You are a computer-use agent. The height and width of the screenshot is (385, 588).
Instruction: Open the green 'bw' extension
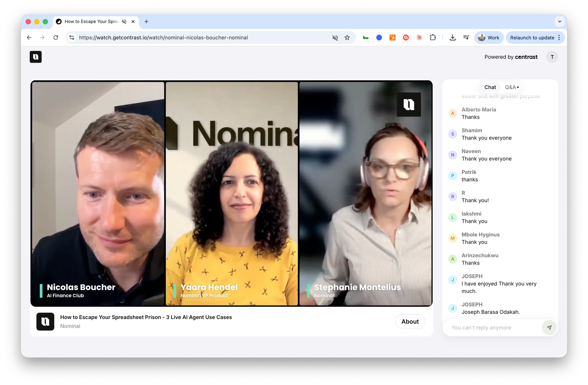[366, 37]
